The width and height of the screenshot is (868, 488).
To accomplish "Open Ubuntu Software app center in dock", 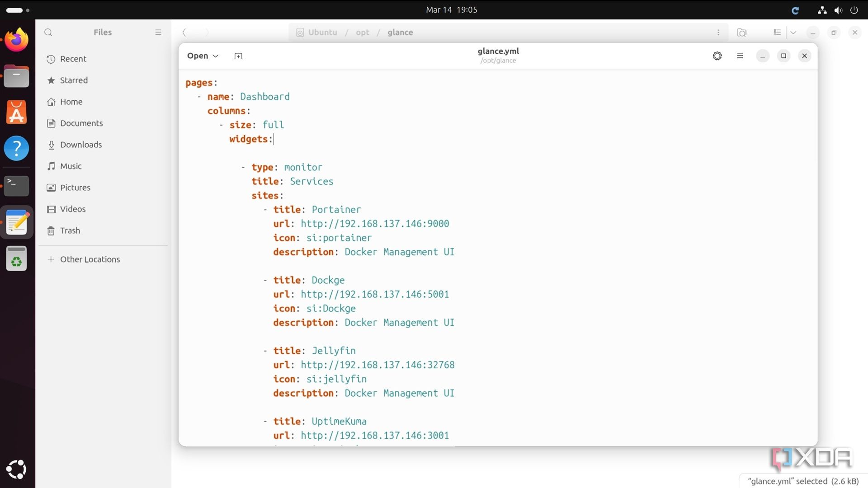I will (x=17, y=112).
